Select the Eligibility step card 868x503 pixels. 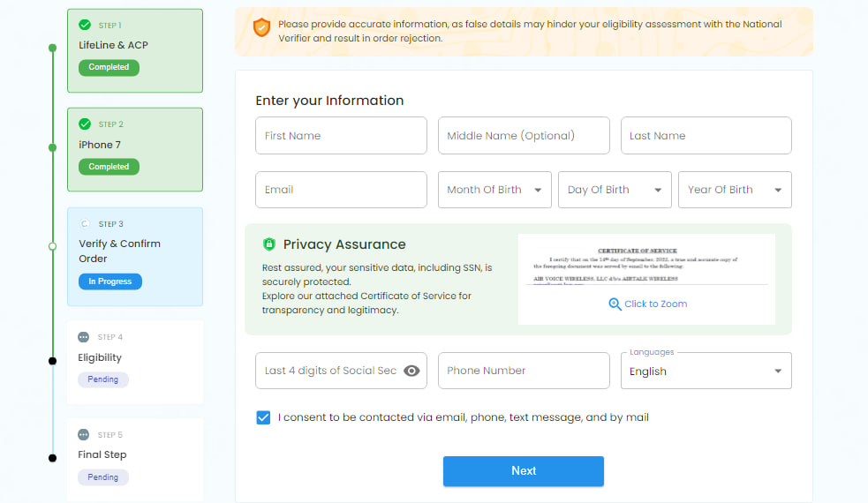click(135, 362)
